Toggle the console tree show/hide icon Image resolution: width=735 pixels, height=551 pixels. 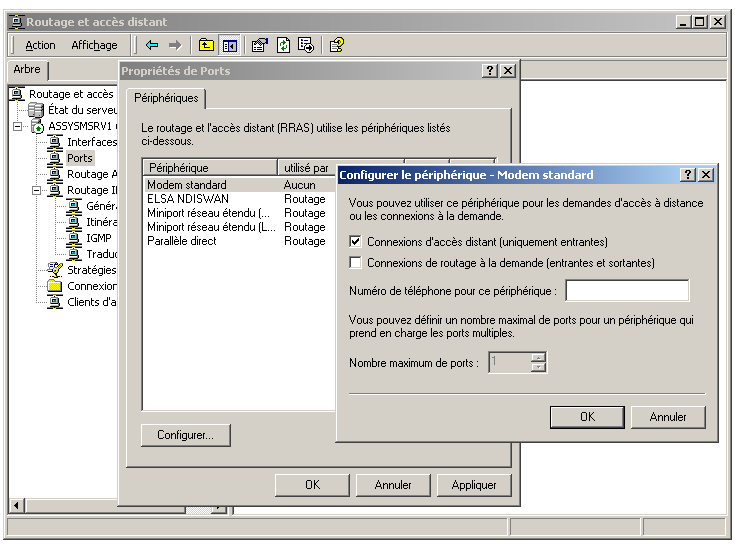230,45
